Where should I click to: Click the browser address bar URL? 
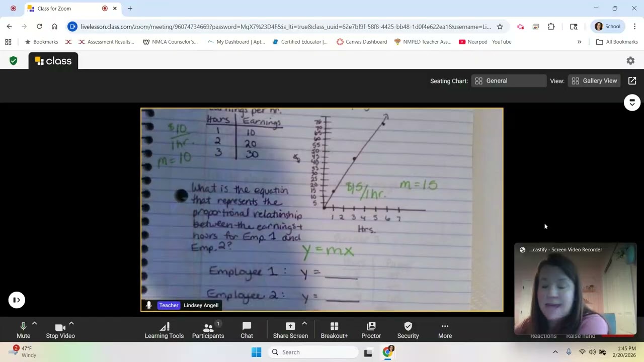pyautogui.click(x=286, y=27)
